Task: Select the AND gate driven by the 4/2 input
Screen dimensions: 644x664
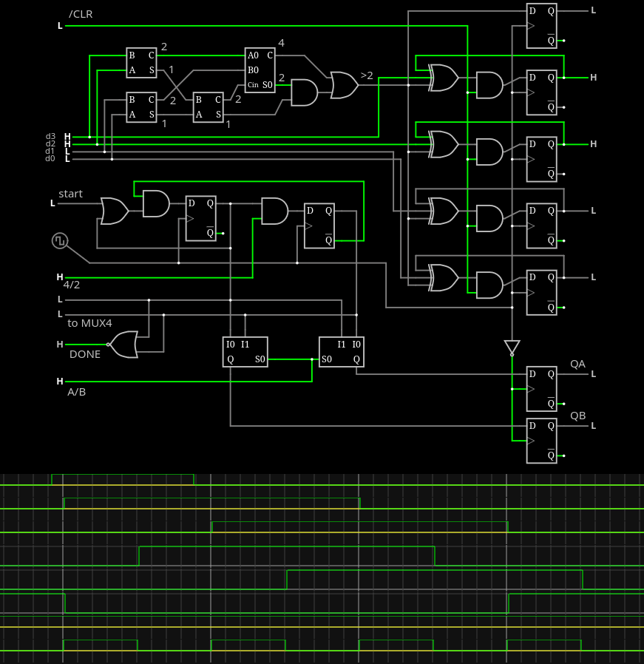Action: point(274,211)
